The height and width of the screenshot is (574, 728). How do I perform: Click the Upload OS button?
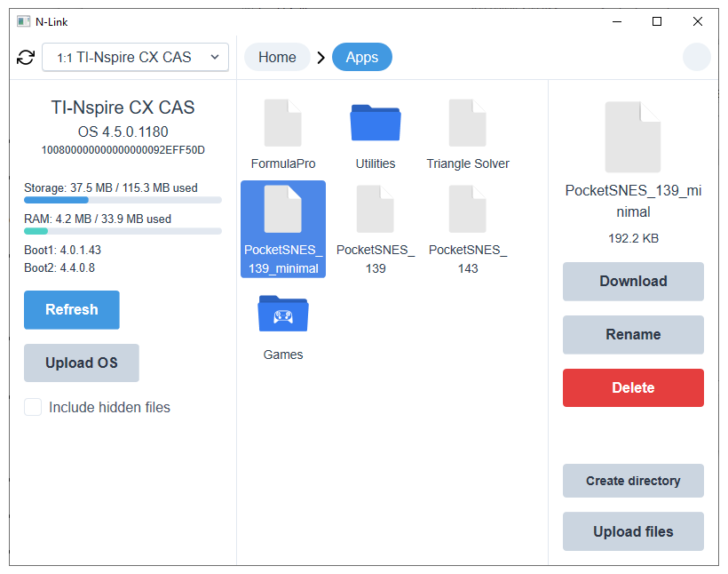coord(82,363)
